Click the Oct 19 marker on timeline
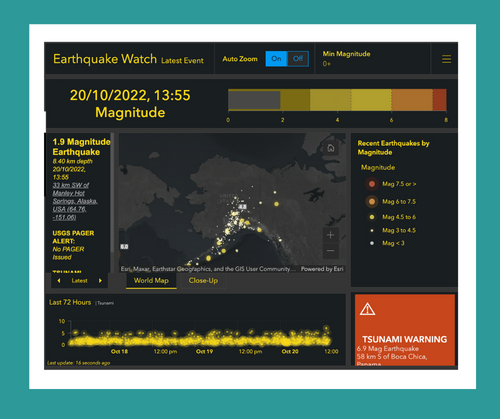The height and width of the screenshot is (419, 500). [x=204, y=351]
